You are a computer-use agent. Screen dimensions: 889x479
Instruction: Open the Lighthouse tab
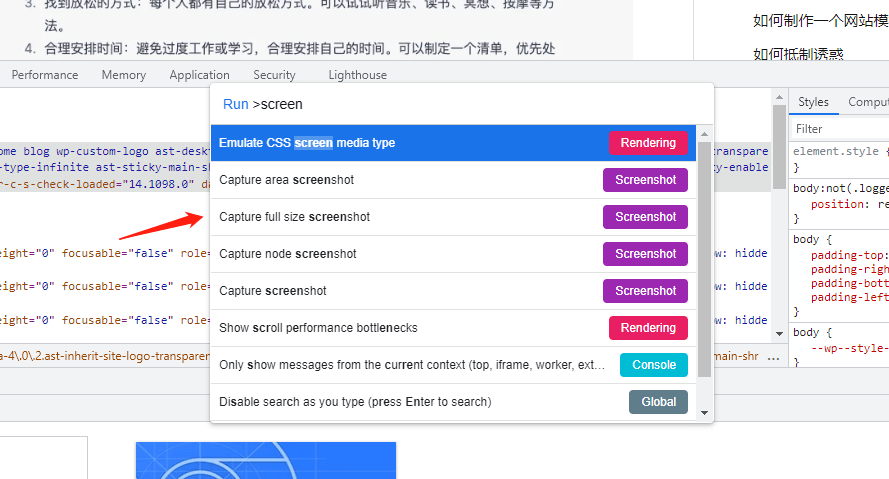point(357,75)
